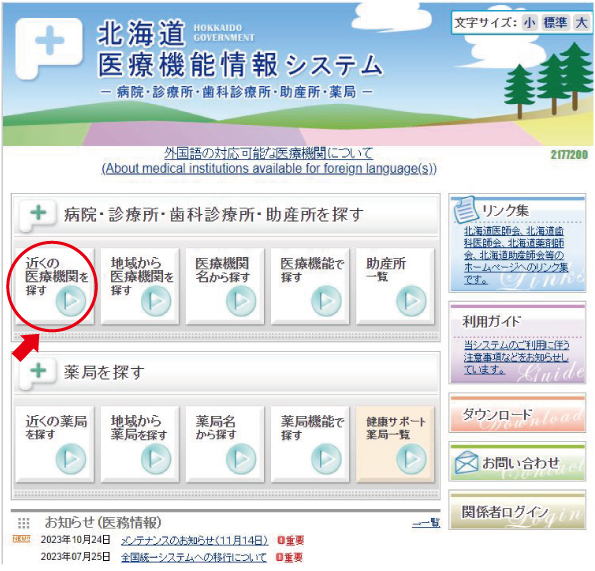The height and width of the screenshot is (571, 595).
Task: Open 全国統一システムへの移行について notice
Action: 194,557
